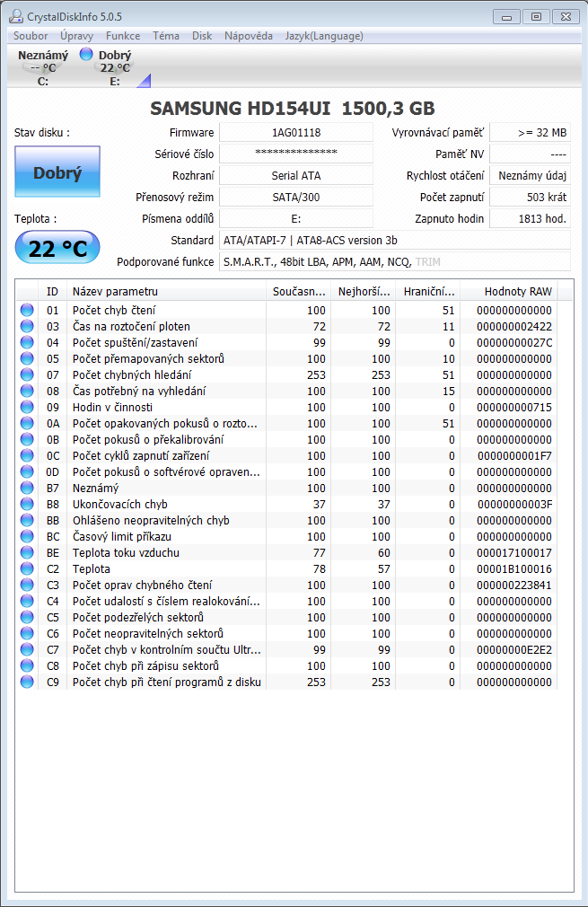Click the small blue triangle under disk E:

143,81
